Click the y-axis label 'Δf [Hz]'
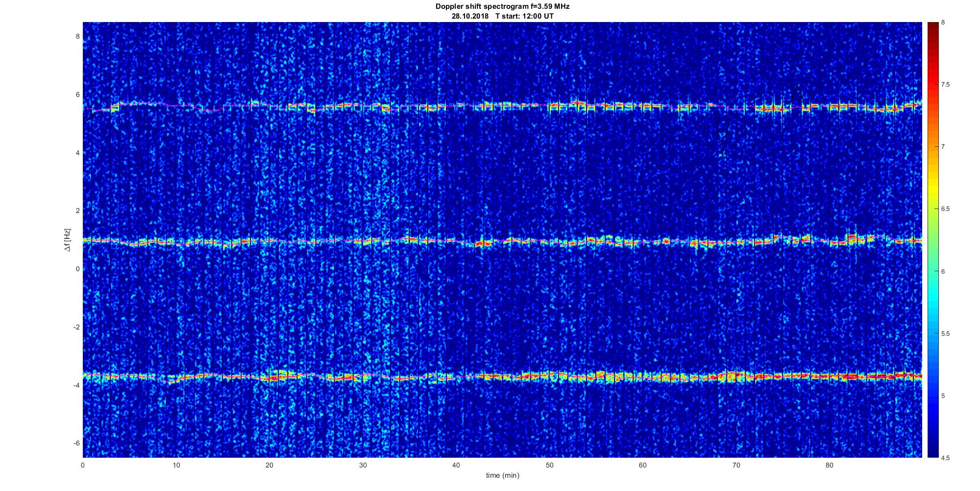Screen dimensions: 980x491 click(x=68, y=240)
